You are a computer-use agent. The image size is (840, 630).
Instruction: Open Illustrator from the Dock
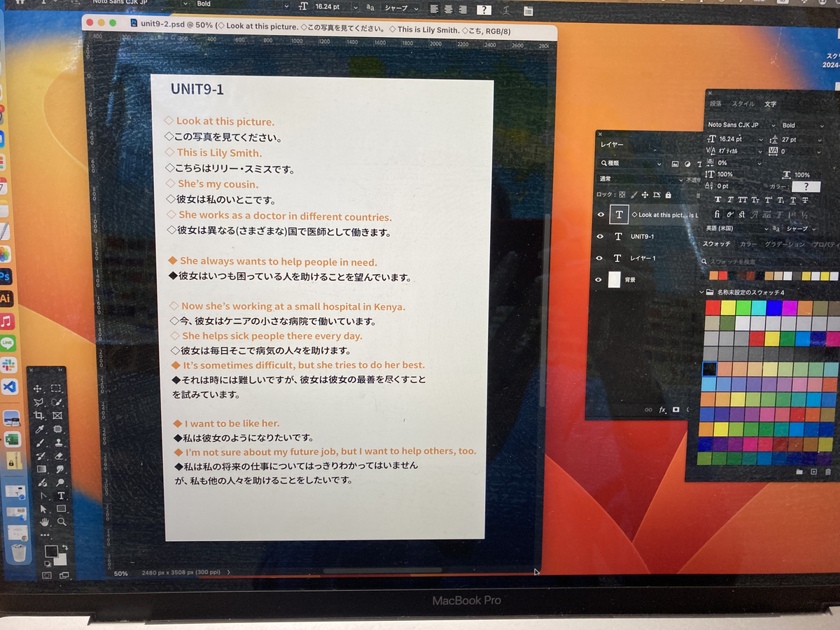coord(5,298)
